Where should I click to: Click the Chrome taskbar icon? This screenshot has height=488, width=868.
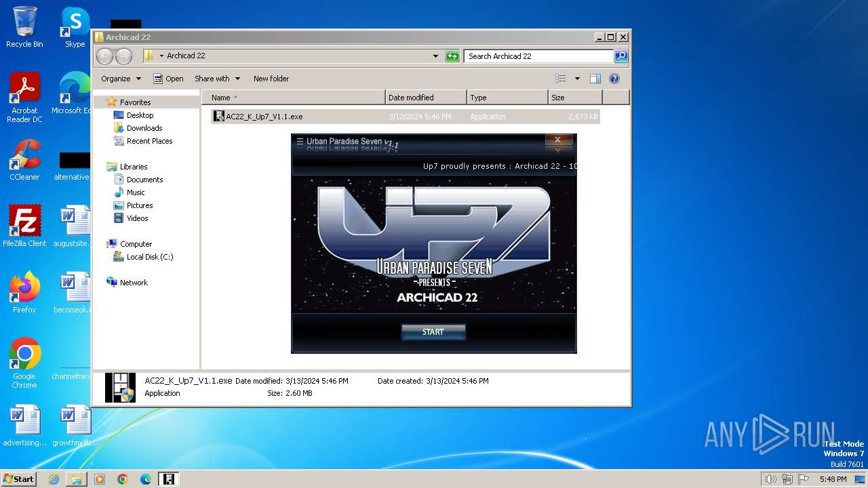click(123, 479)
